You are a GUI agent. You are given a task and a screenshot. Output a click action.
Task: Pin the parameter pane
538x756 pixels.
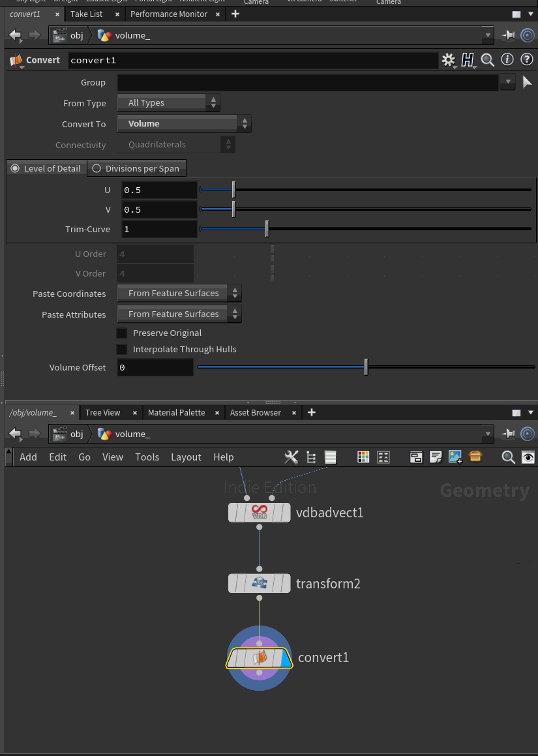pos(508,35)
